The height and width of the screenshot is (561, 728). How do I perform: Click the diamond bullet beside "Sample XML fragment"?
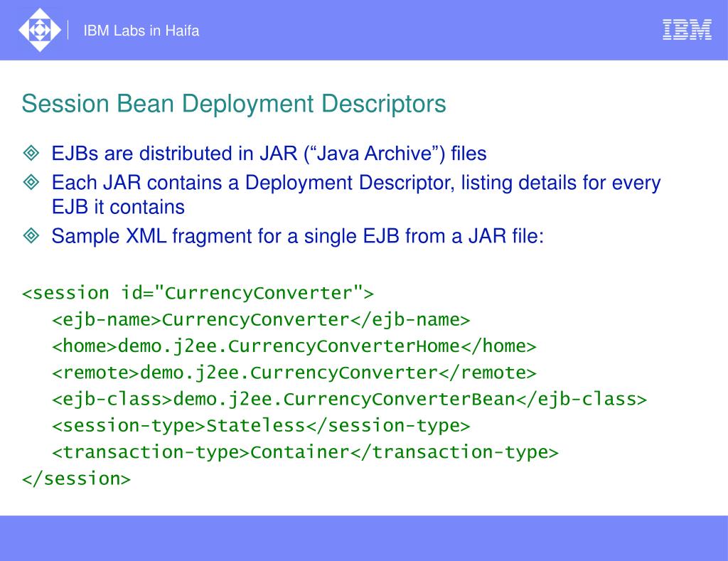pos(31,235)
